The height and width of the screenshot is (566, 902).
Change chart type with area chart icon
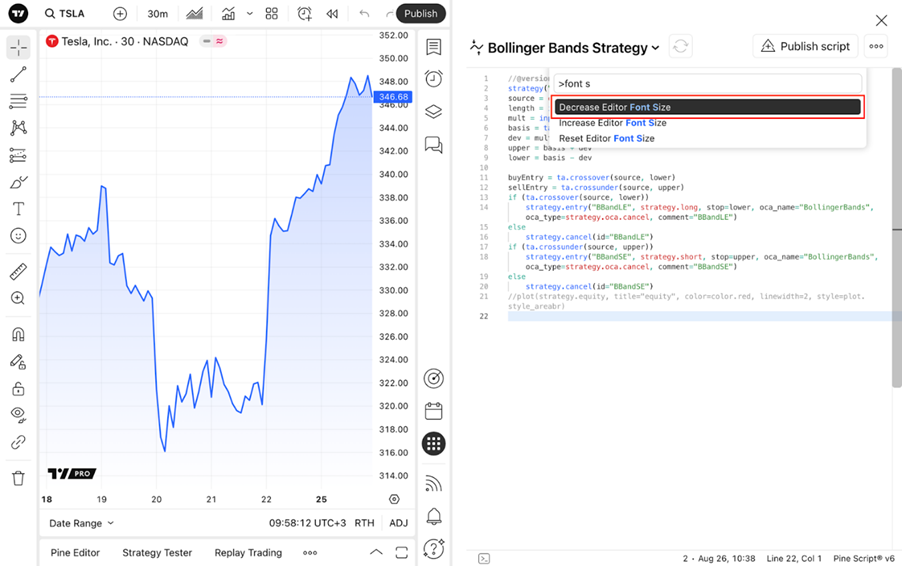pos(194,13)
